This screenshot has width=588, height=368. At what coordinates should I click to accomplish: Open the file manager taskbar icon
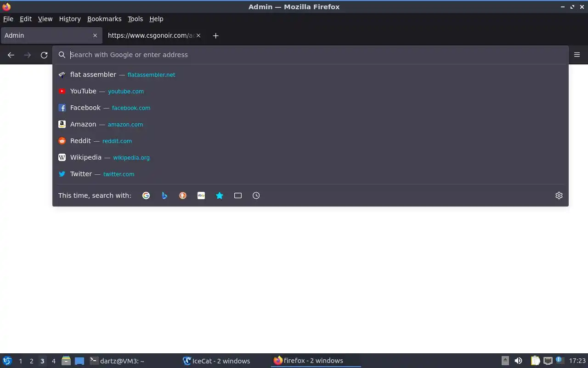point(66,361)
